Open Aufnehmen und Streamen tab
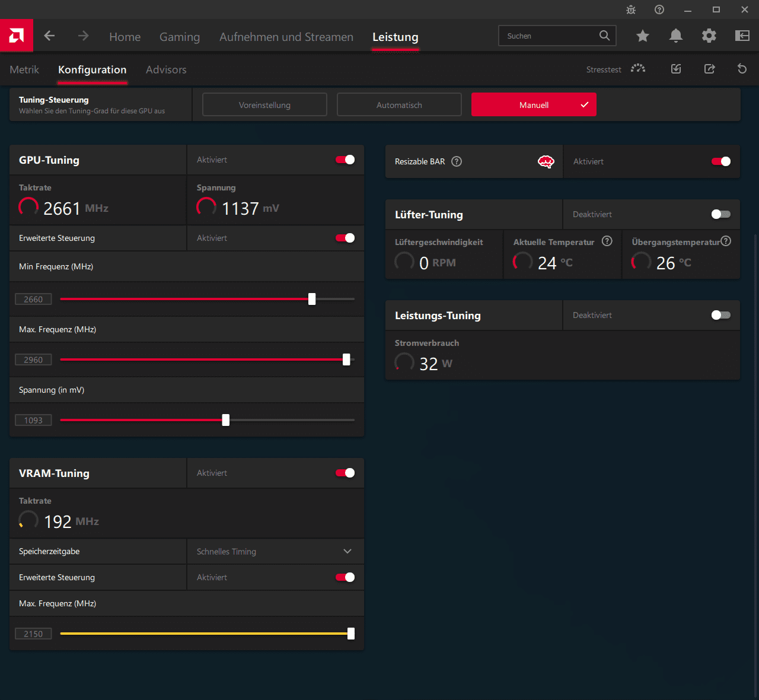The height and width of the screenshot is (700, 759). point(286,37)
